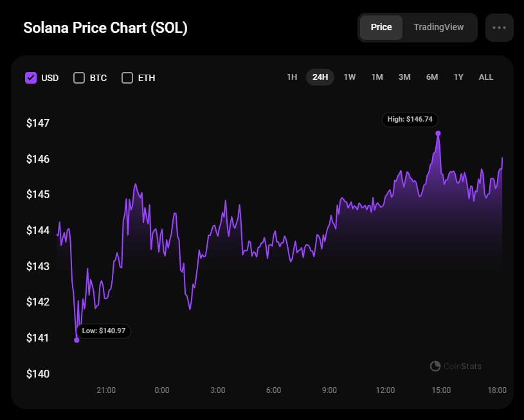Select the 1W time range
This screenshot has width=524, height=420.
click(x=350, y=77)
